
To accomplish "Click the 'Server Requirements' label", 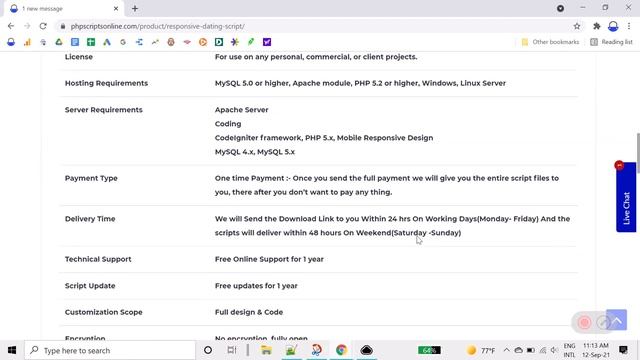I will 103,110.
